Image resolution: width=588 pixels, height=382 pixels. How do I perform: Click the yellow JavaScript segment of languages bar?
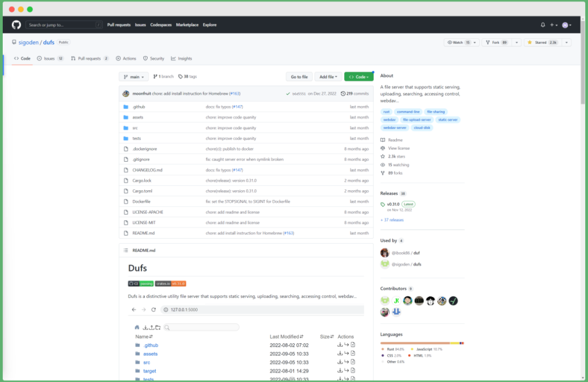[x=455, y=343]
